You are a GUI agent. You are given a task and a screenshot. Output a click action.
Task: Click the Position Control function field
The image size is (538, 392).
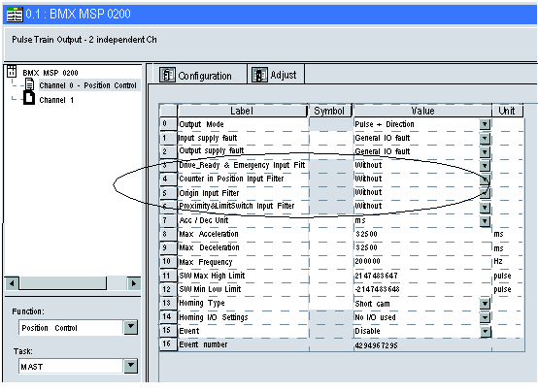click(x=71, y=328)
